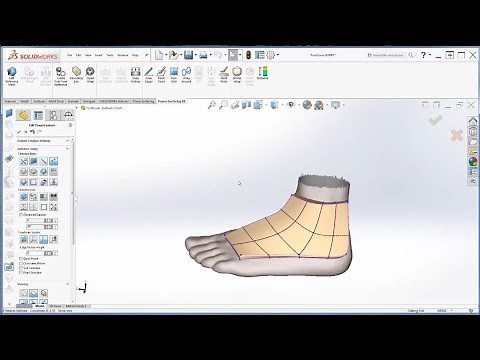Switch to the Surfaces ribbon tab
The width and height of the screenshot is (480, 360).
pos(39,101)
